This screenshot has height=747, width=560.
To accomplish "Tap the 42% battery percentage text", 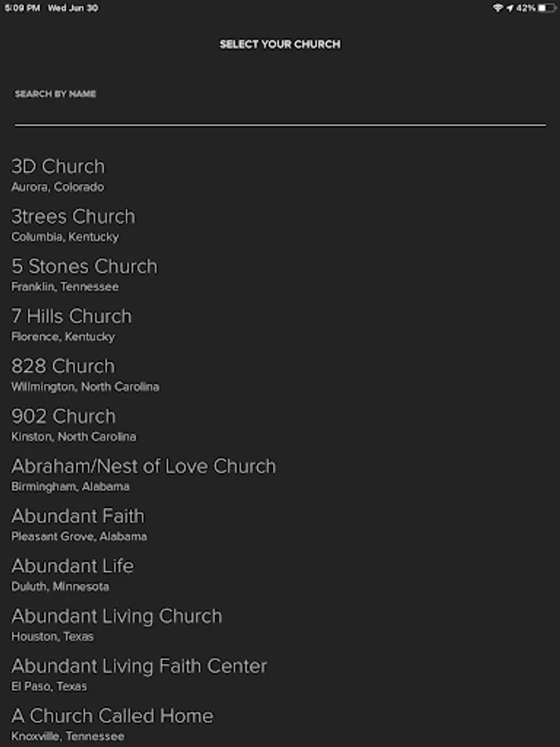I will tap(525, 7).
